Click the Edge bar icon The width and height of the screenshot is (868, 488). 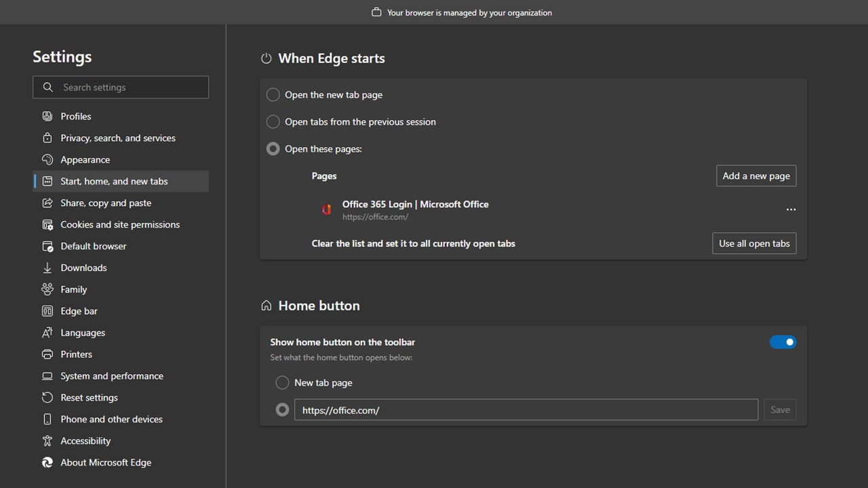(47, 311)
